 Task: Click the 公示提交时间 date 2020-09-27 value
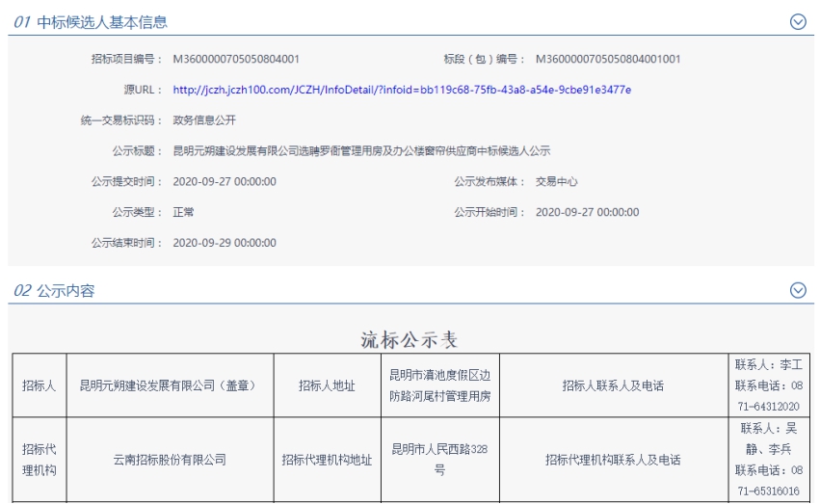pos(224,181)
